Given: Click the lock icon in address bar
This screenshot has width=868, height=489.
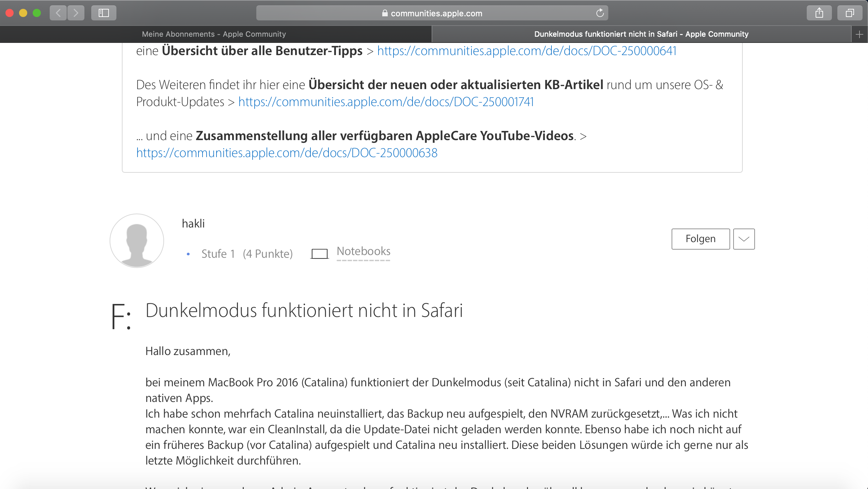Looking at the screenshot, I should click(385, 13).
